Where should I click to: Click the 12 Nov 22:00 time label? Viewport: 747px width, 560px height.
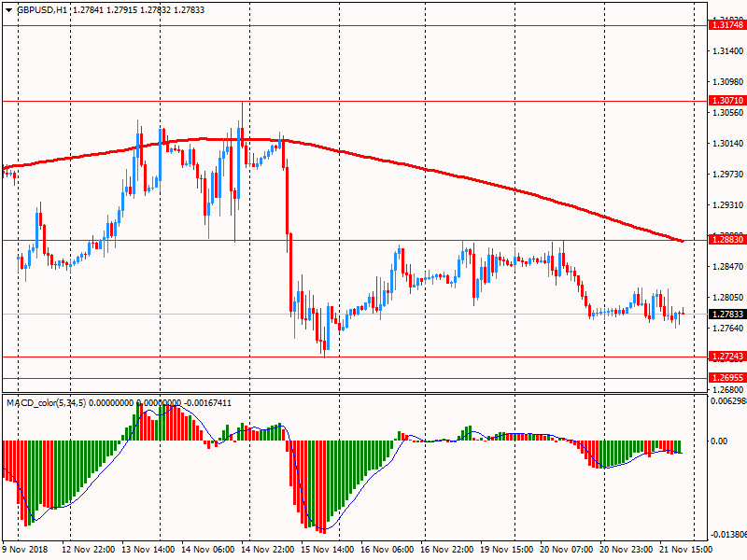coord(90,551)
